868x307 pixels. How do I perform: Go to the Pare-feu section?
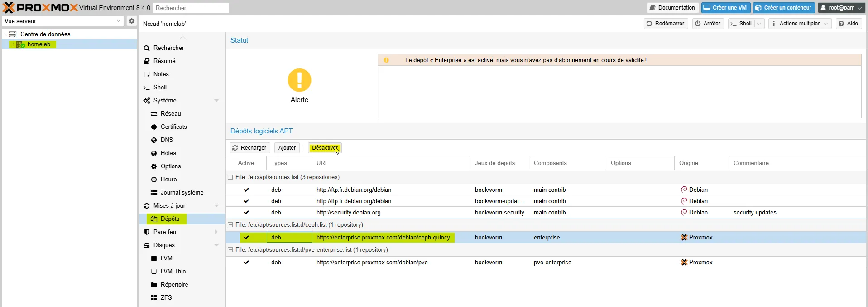[164, 232]
